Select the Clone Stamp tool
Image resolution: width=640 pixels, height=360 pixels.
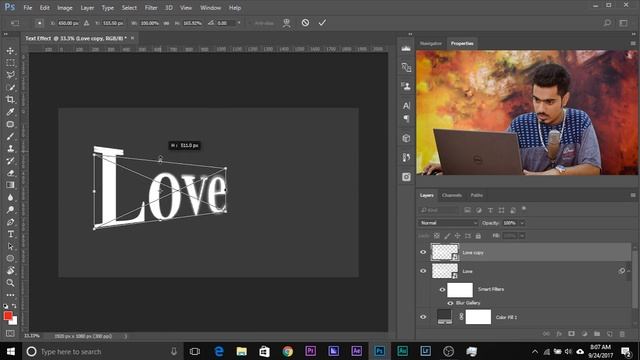[10, 149]
